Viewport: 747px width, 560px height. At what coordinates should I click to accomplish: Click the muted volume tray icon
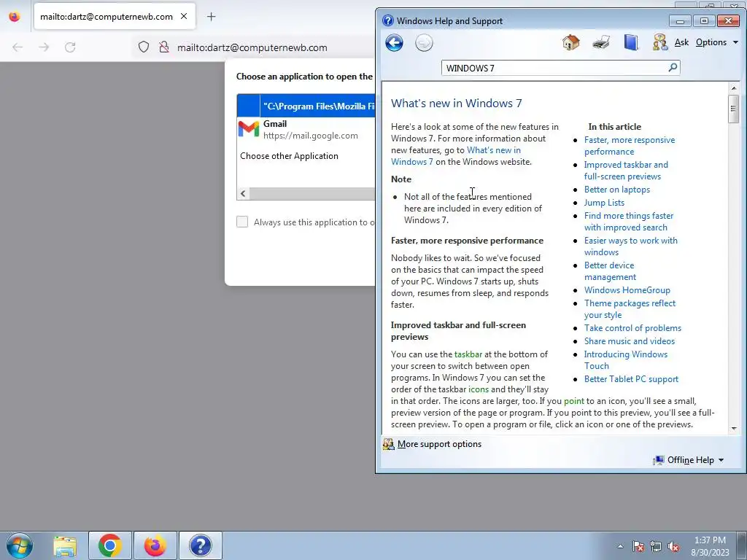673,547
